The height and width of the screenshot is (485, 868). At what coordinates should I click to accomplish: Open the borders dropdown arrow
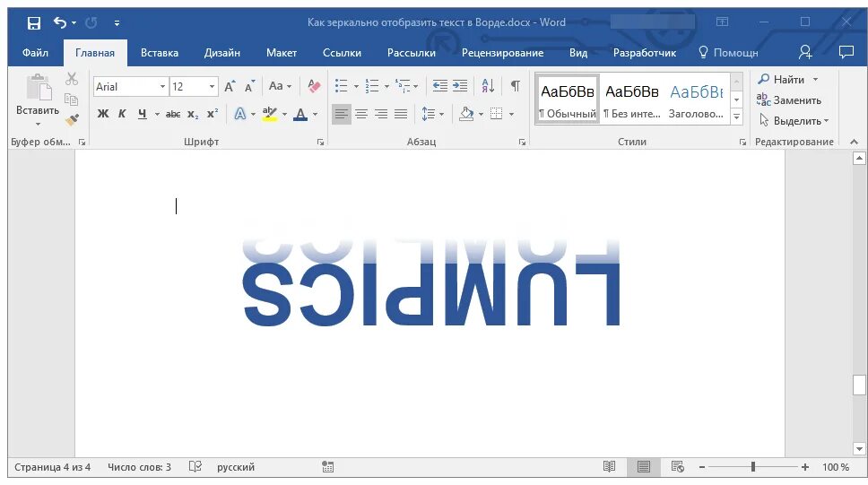pos(511,115)
